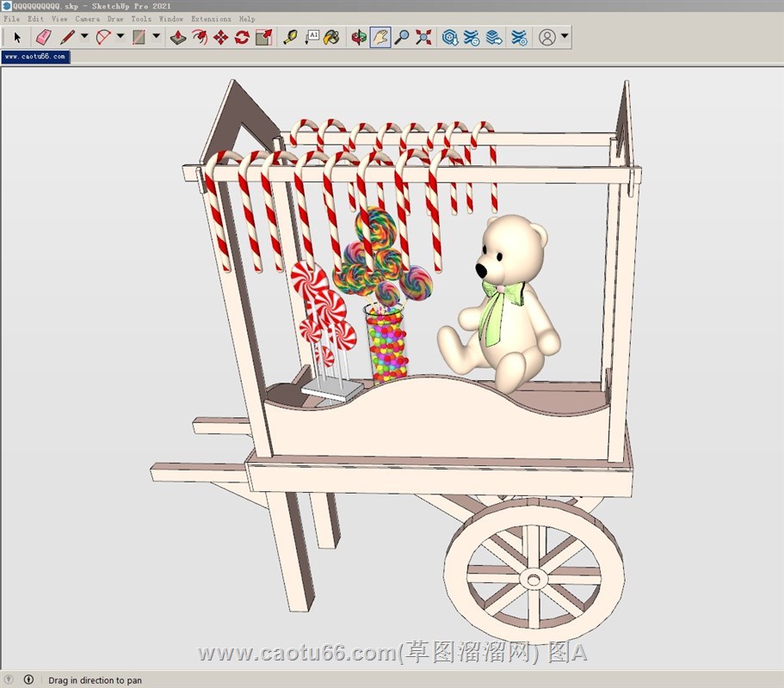Viewport: 784px width, 688px height.
Task: Choose the Tape Measure tool
Action: pos(291,37)
